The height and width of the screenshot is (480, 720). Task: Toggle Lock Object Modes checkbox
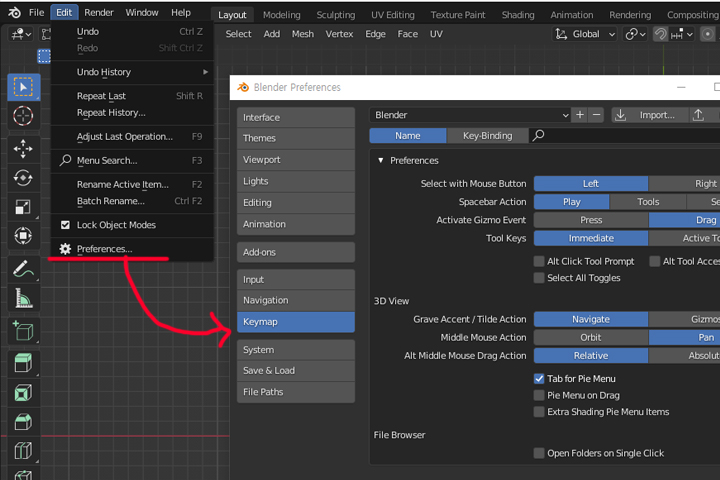point(65,225)
